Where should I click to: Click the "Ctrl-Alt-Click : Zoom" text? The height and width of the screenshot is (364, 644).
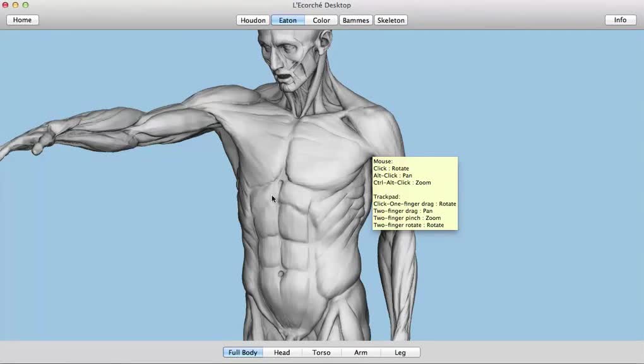tap(402, 183)
